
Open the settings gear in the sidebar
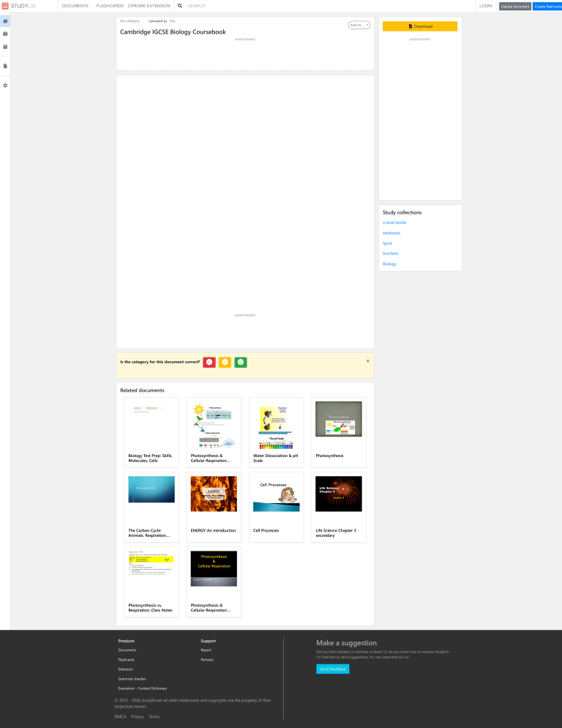click(5, 86)
